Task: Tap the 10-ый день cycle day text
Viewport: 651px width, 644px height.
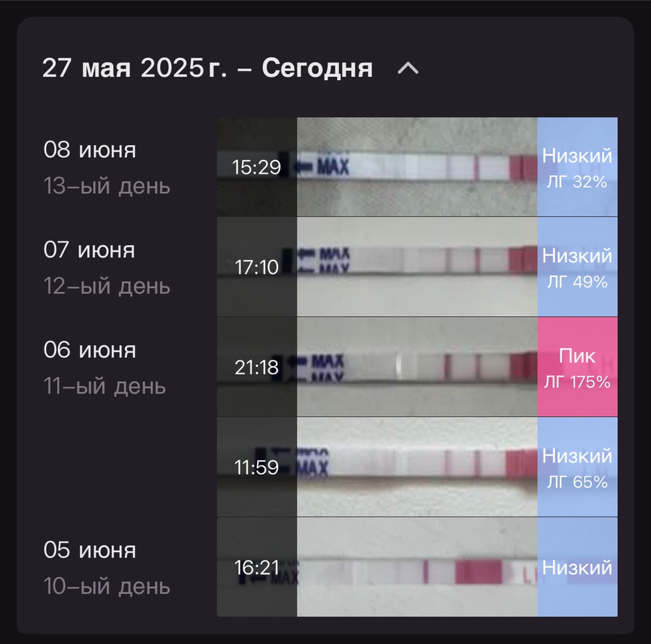Action: 107,587
